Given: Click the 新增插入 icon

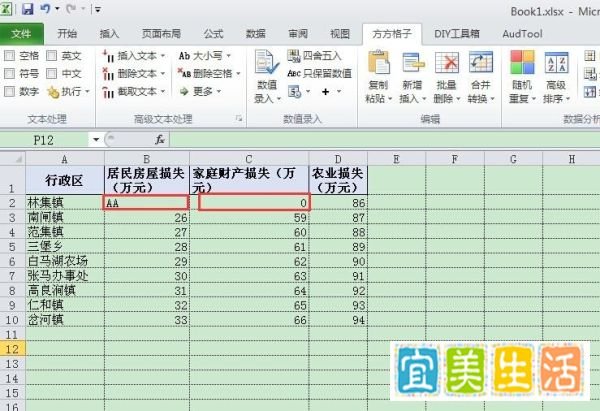Looking at the screenshot, I should 413,62.
